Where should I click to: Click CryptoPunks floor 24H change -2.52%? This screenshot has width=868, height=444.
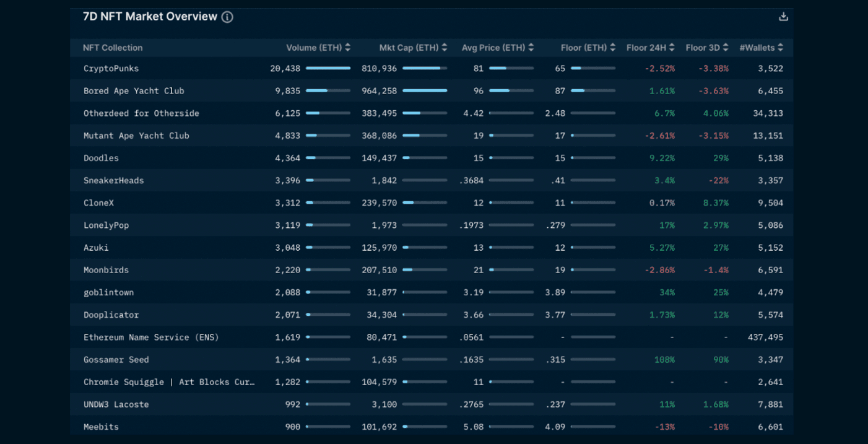coord(659,69)
